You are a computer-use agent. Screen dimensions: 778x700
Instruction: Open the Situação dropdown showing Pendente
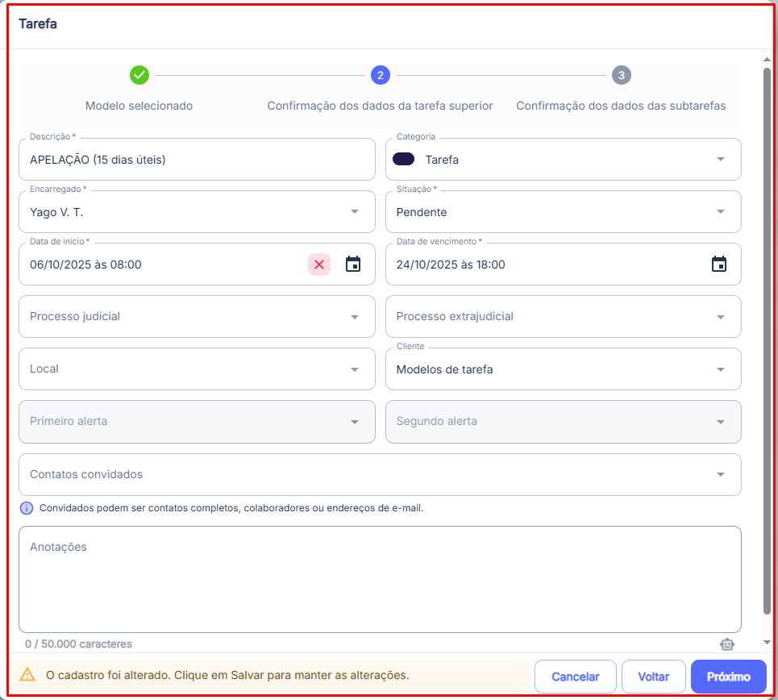[x=564, y=212]
